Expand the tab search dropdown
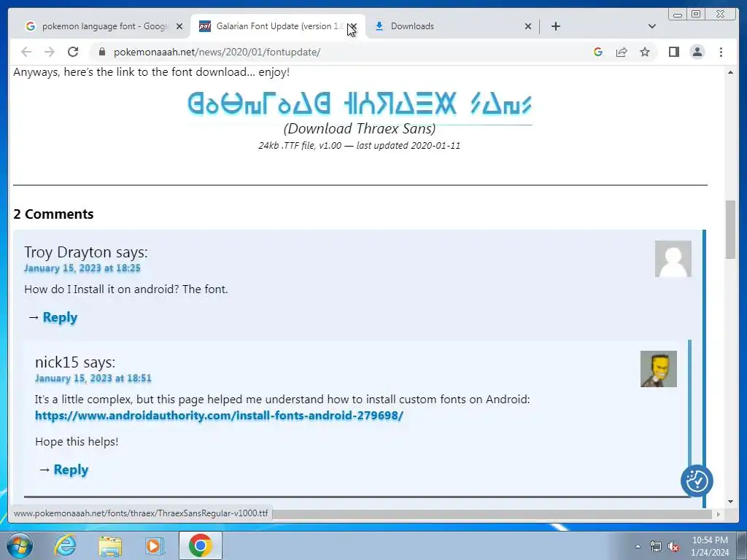The height and width of the screenshot is (560, 747). pyautogui.click(x=652, y=26)
